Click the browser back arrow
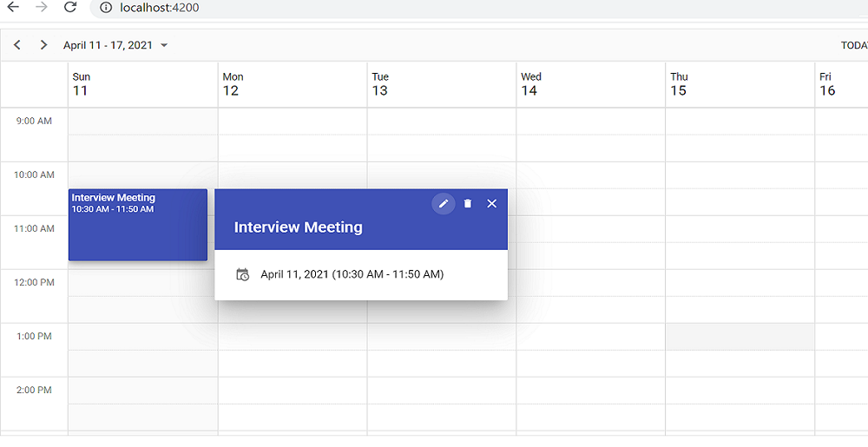868x447 pixels. tap(13, 7)
